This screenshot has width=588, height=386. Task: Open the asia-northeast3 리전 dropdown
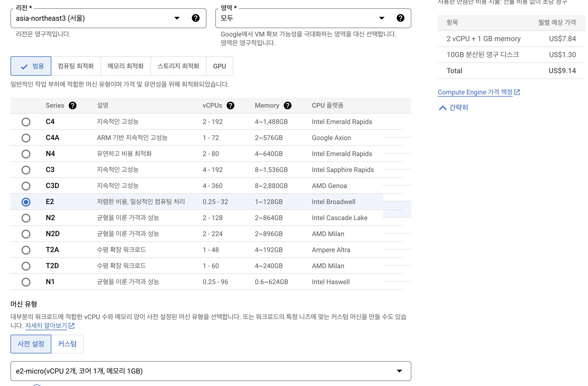94,18
